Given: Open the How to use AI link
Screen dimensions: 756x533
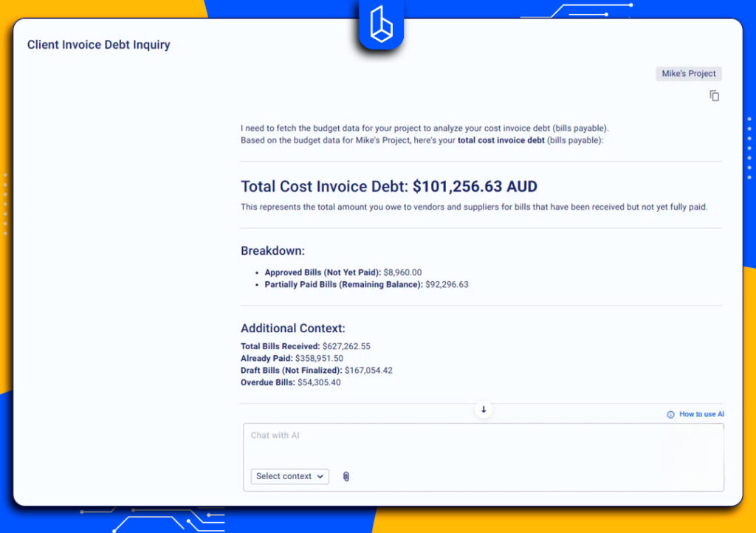Looking at the screenshot, I should tap(700, 414).
